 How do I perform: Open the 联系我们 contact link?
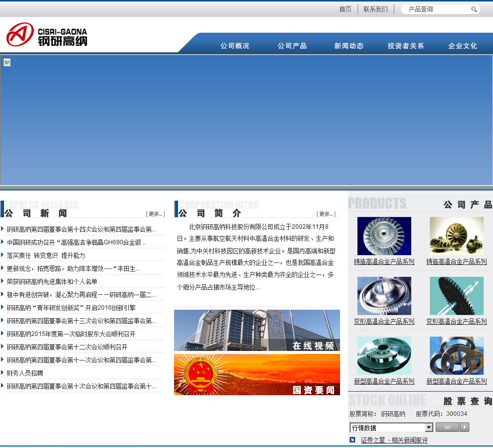point(376,9)
